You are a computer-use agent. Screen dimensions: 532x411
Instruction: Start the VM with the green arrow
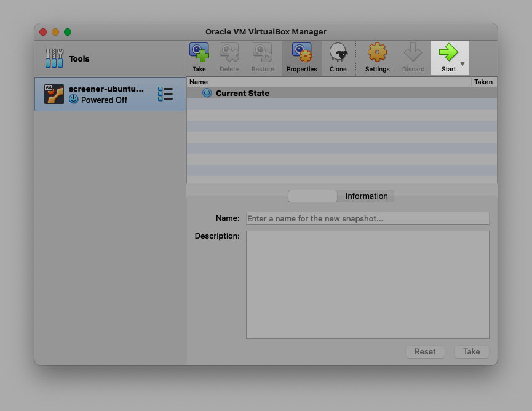click(448, 54)
